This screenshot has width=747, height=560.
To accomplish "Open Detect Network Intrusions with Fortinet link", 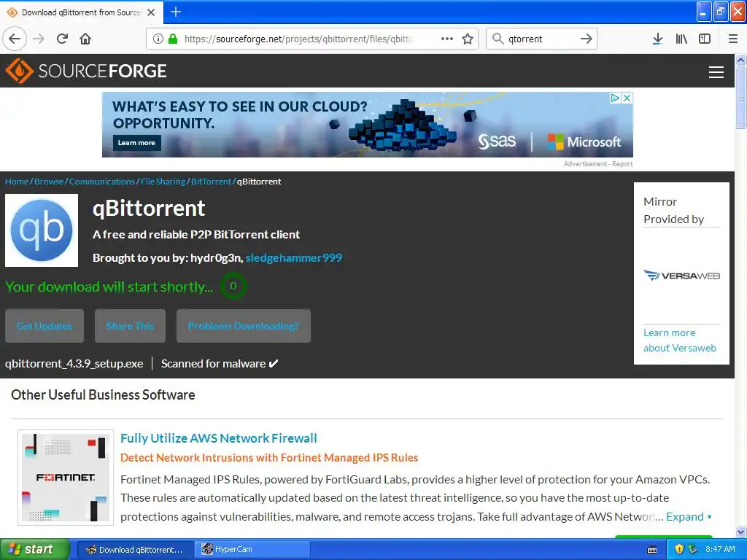I will tap(269, 458).
